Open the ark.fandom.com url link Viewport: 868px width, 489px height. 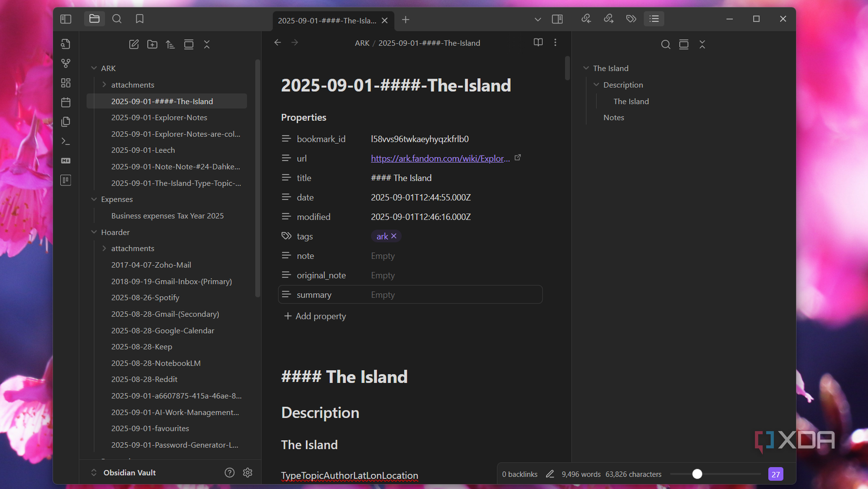[x=440, y=158]
